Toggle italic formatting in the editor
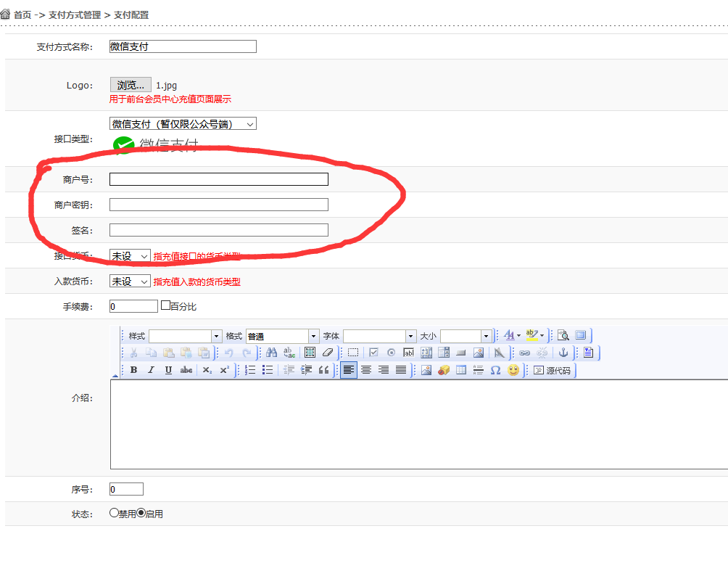The height and width of the screenshot is (571, 728). click(x=151, y=370)
